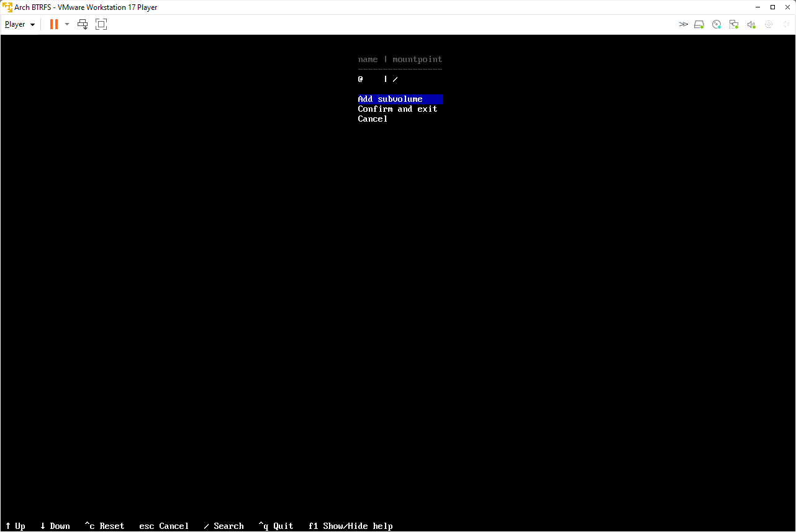
Task: Click the '^q Quit' help hint
Action: pyautogui.click(x=276, y=526)
